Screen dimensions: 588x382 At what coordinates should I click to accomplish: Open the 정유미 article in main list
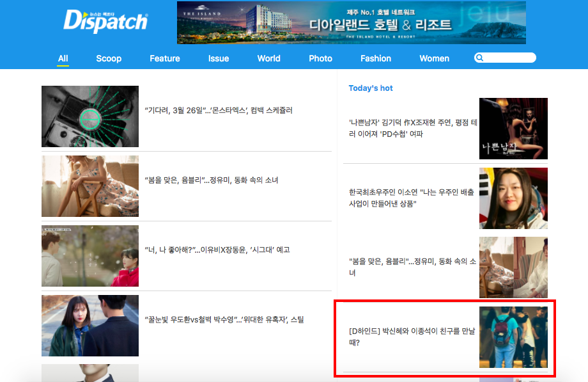pyautogui.click(x=212, y=180)
